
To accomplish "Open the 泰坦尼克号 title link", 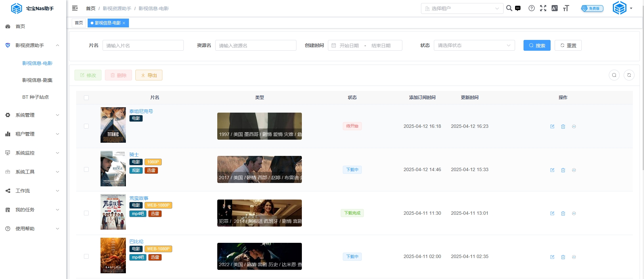I will pos(141,111).
